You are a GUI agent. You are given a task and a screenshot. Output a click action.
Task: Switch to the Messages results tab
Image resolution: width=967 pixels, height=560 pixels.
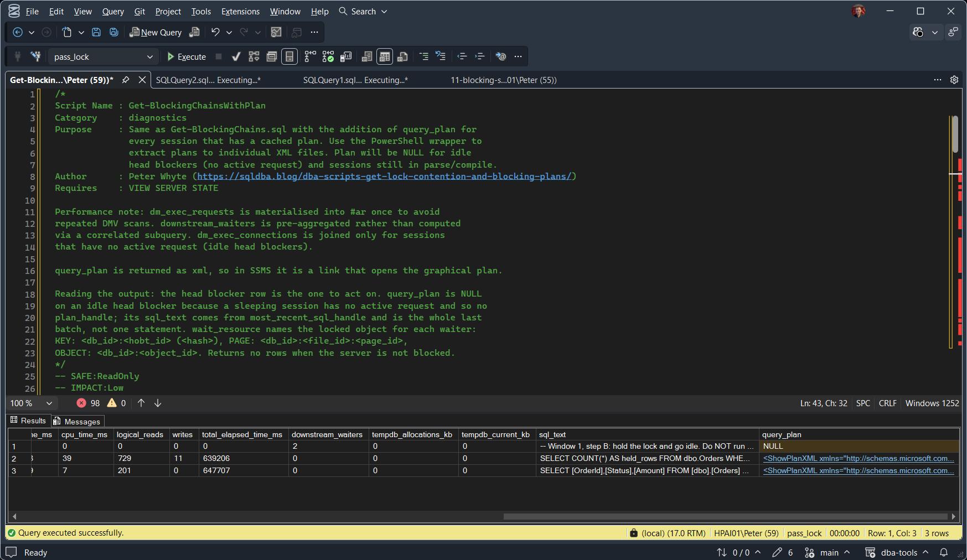77,421
